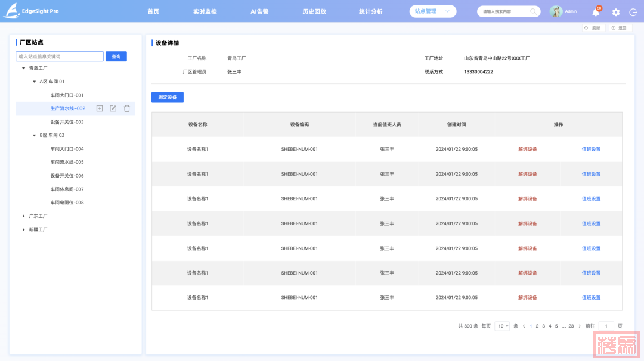Delete 生产流水线-002 using the trash icon

coord(126,108)
